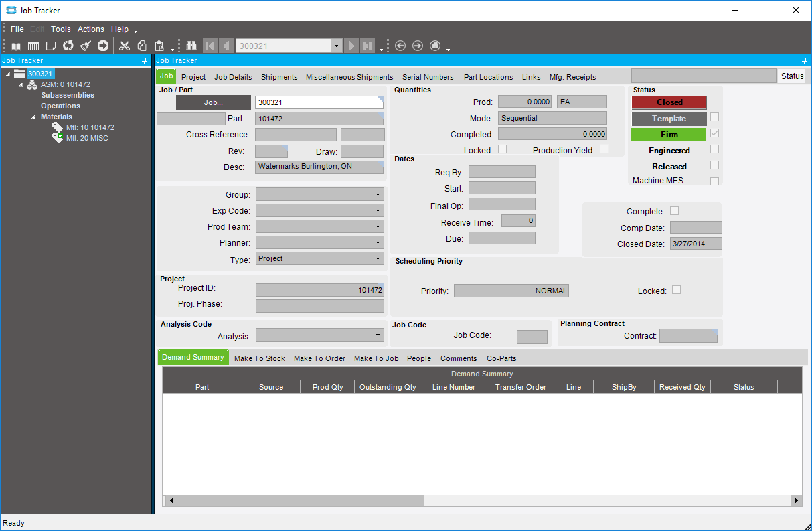Collapse the Materials tree node
This screenshot has height=531, width=812.
33,117
